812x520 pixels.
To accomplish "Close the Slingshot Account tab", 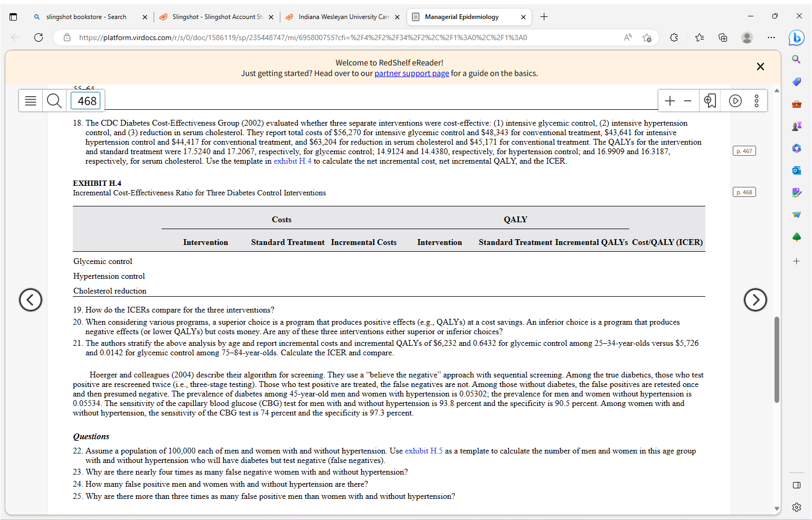I will 271,17.
